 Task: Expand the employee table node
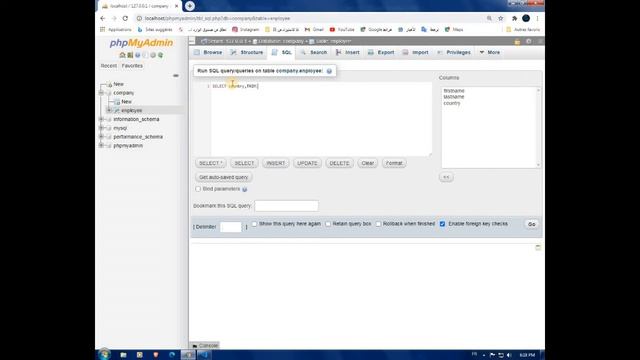click(x=109, y=111)
